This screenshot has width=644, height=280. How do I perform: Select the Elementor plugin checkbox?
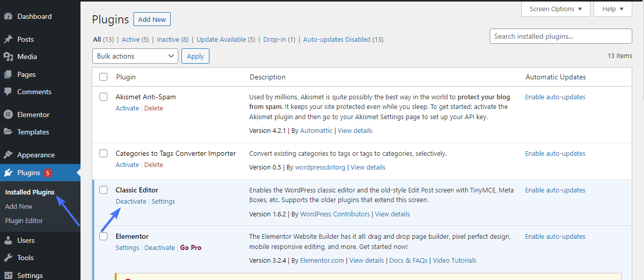pos(103,236)
